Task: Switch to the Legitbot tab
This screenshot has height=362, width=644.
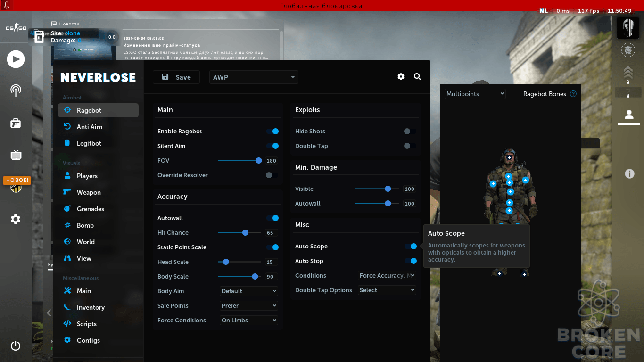Action: (x=98, y=143)
